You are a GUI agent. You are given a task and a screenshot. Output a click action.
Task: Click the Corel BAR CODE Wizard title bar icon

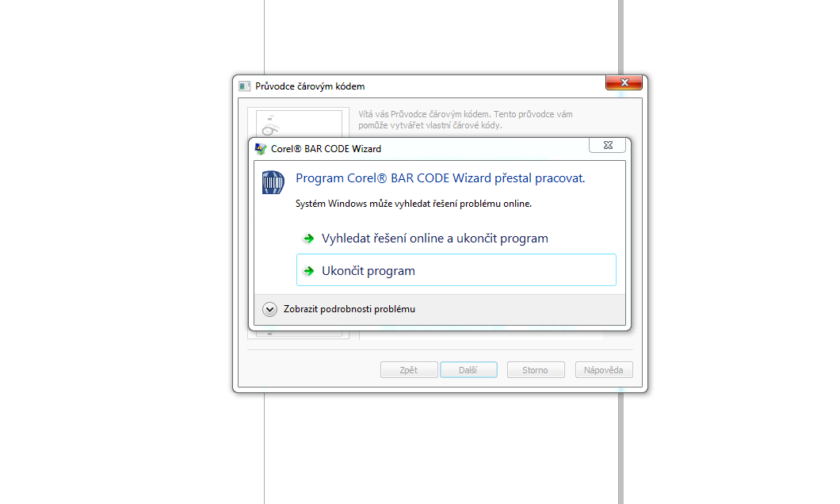261,149
